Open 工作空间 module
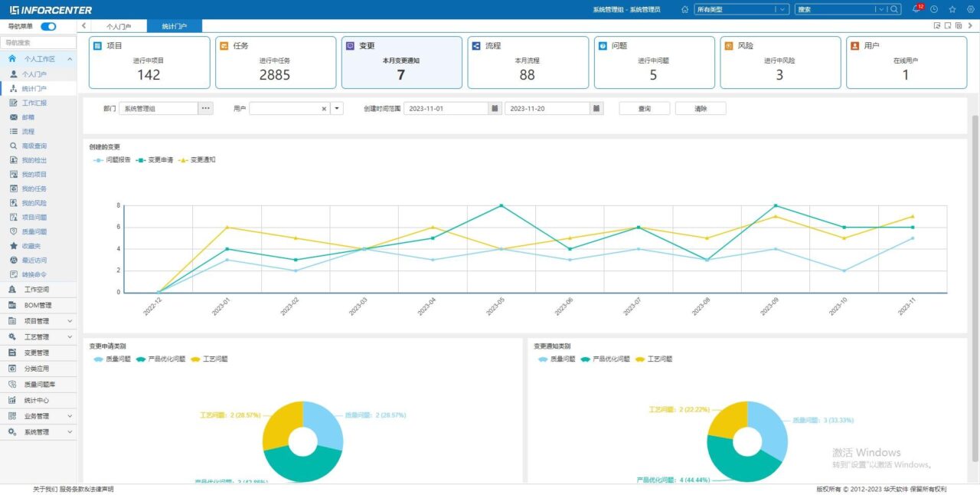The height and width of the screenshot is (495, 980). (x=37, y=290)
